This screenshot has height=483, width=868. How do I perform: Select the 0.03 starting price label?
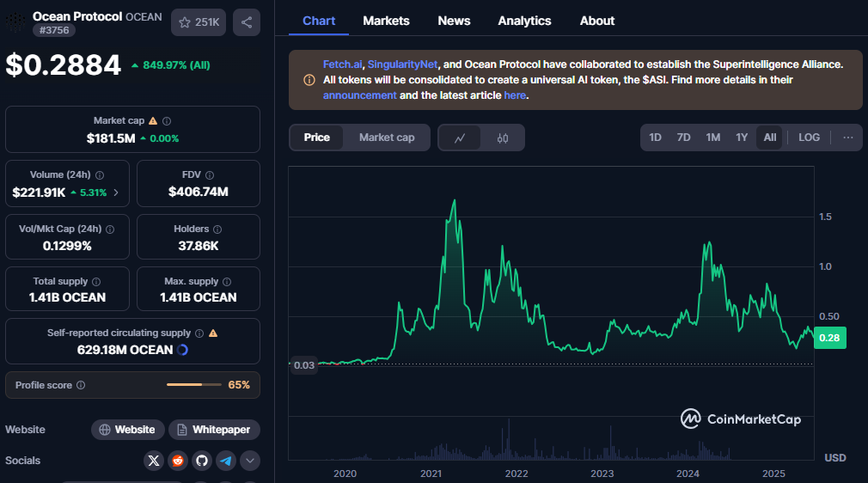coord(304,365)
